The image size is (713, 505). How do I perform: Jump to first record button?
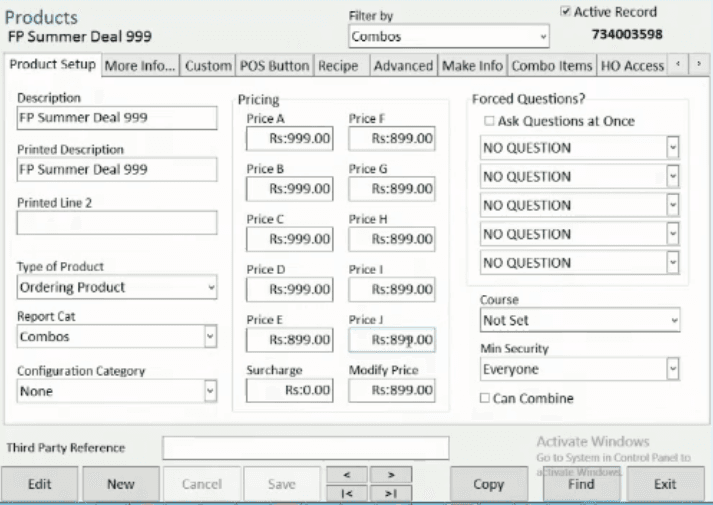click(x=345, y=493)
